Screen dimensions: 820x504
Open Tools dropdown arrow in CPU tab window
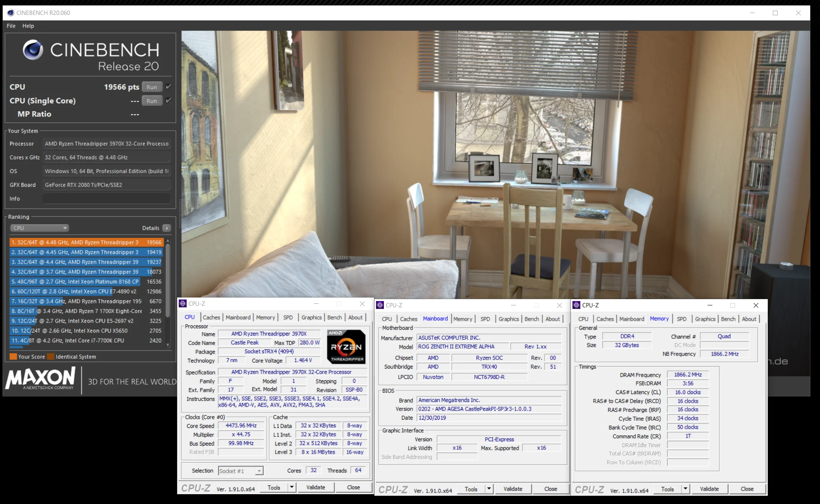292,487
